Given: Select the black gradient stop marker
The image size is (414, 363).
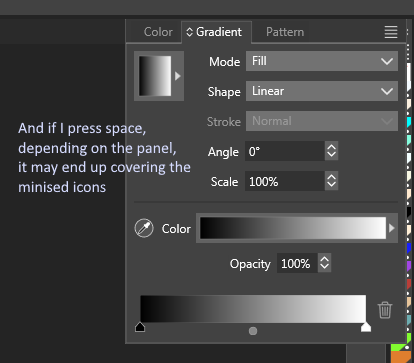Looking at the screenshot, I should click(x=140, y=327).
